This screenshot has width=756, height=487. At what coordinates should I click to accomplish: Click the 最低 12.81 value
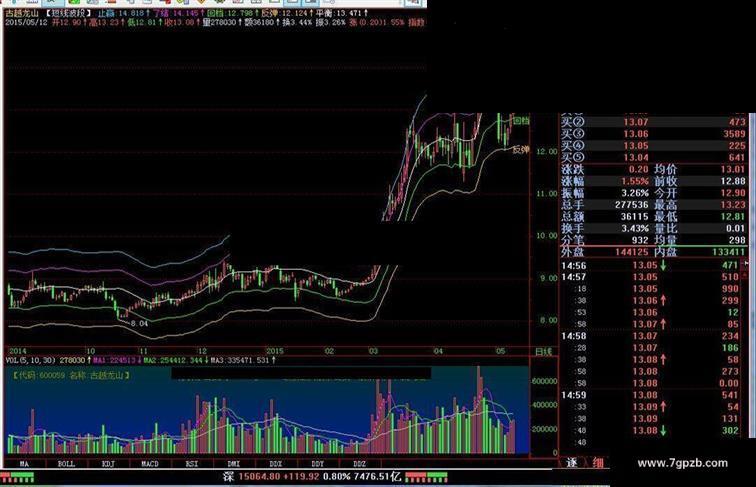(x=733, y=216)
